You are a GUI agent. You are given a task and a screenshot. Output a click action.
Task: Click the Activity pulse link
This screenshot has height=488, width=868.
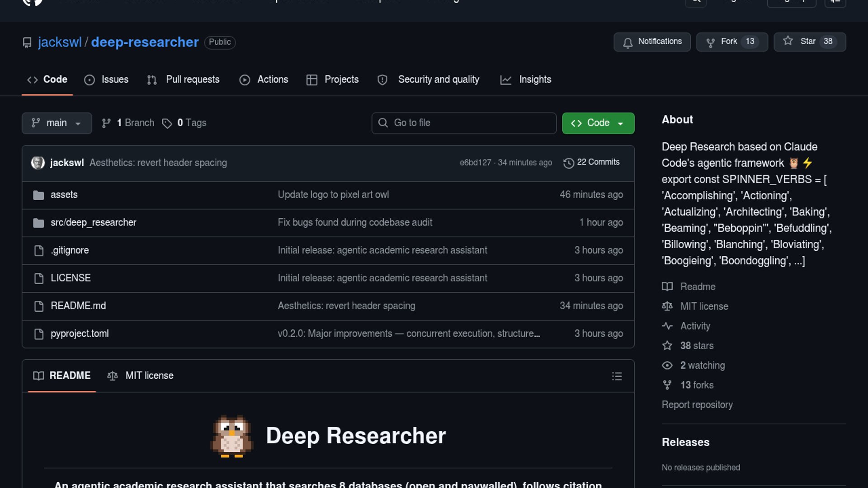coord(695,326)
